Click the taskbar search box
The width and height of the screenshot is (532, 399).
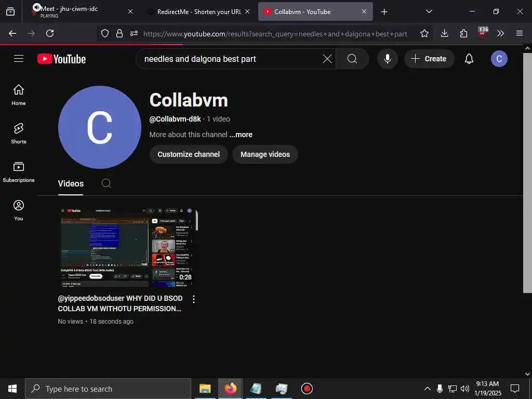pyautogui.click(x=108, y=389)
